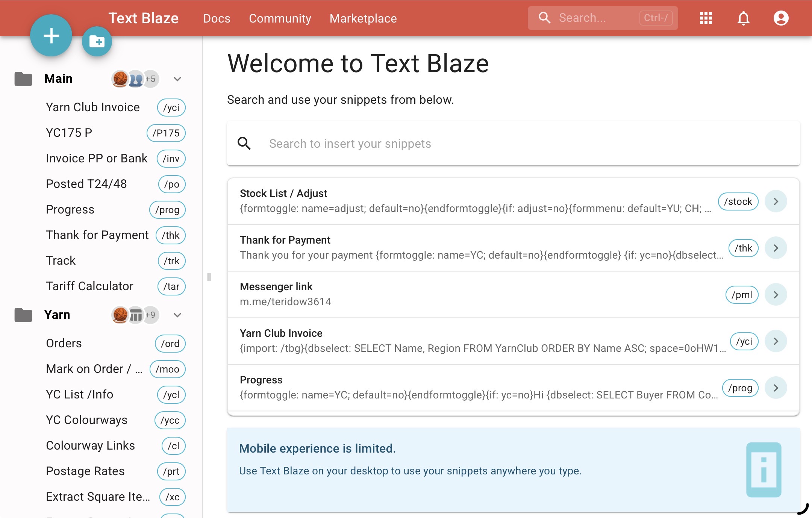The width and height of the screenshot is (812, 518).
Task: Open the Marketplace menu item
Action: [363, 18]
